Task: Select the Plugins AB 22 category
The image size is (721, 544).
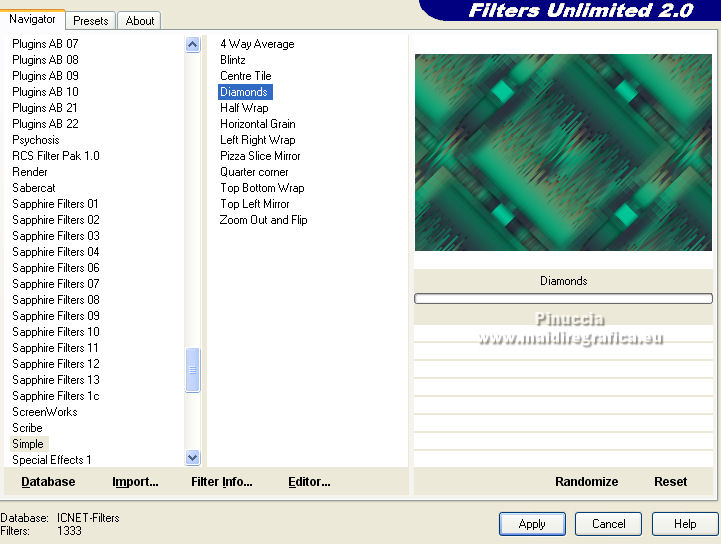Action: point(45,124)
